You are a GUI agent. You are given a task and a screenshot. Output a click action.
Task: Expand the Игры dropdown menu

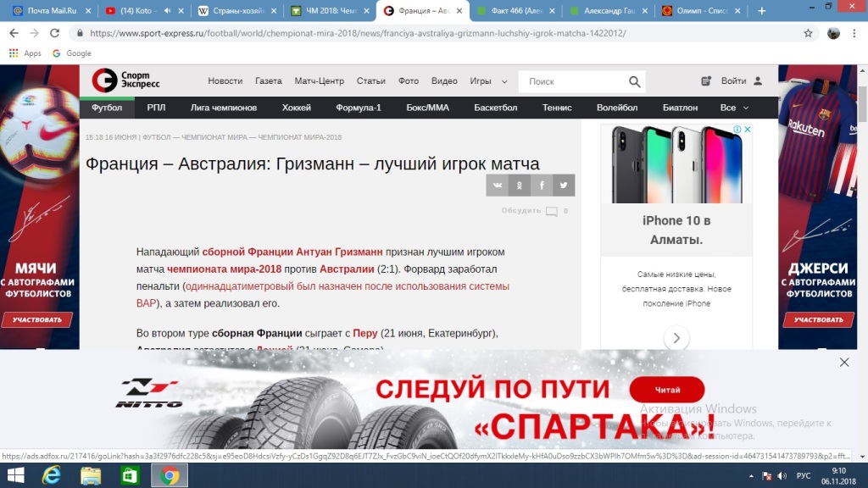click(x=488, y=80)
